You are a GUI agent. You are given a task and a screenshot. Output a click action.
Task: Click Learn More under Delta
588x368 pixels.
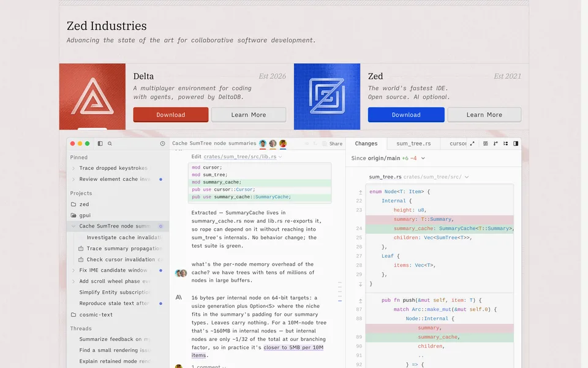249,115
